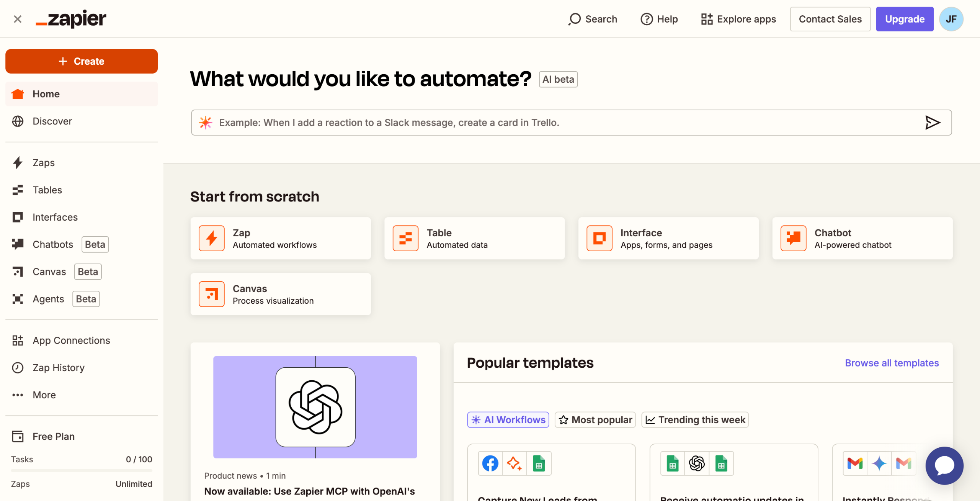Click the AI beta badge
980x501 pixels.
(558, 79)
